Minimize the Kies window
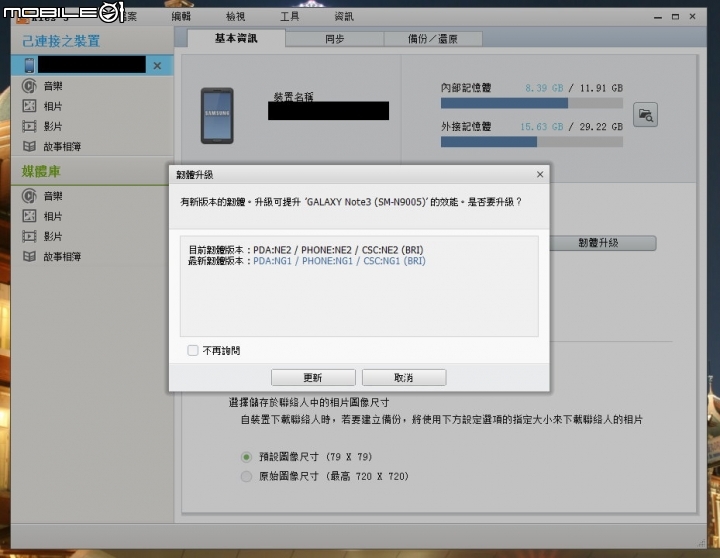 pos(658,17)
